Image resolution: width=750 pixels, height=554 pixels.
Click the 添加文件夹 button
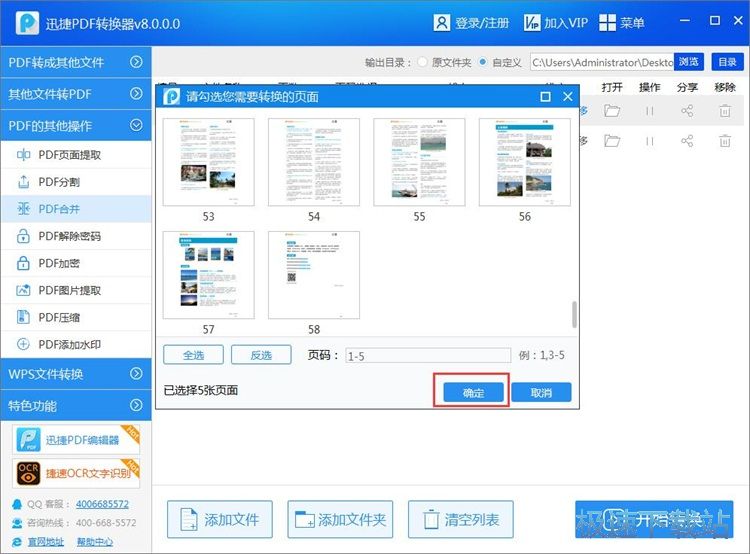tap(340, 520)
